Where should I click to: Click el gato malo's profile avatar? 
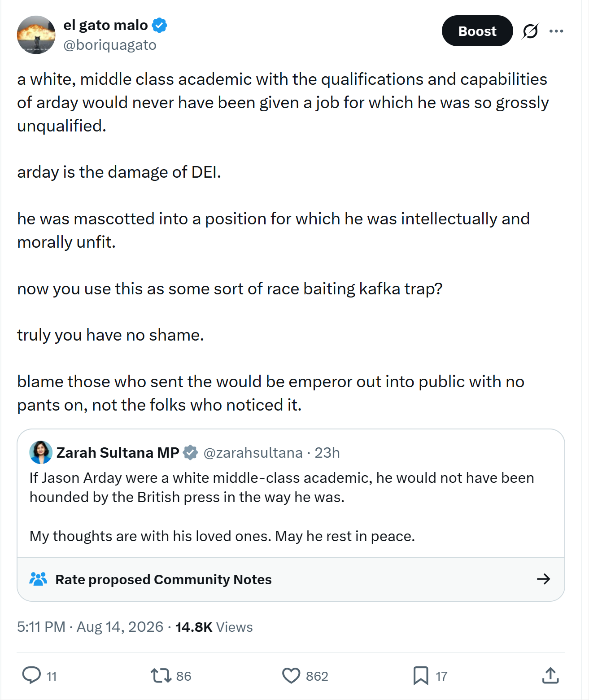(36, 35)
